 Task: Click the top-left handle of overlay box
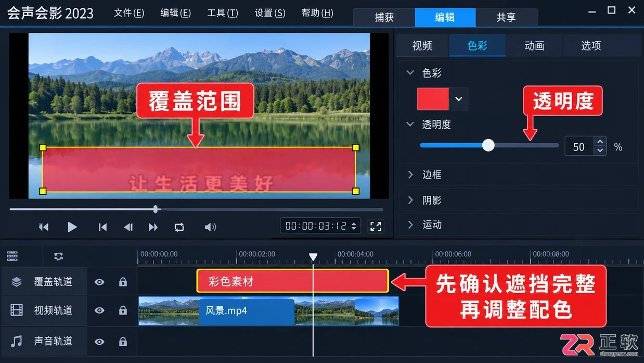tap(43, 148)
